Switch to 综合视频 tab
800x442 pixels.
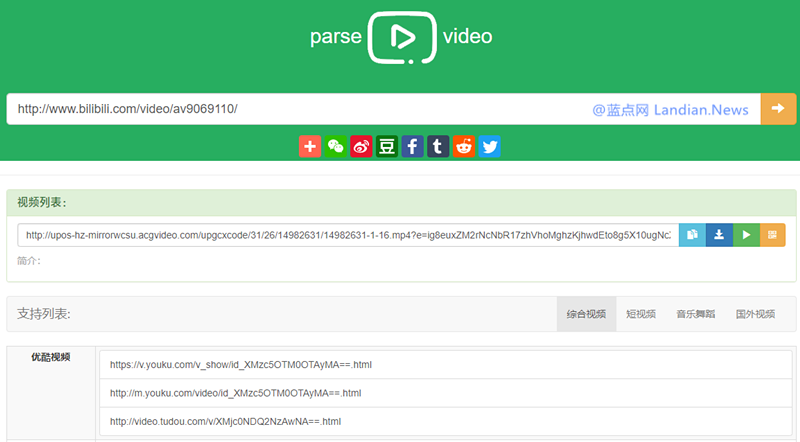tap(586, 314)
